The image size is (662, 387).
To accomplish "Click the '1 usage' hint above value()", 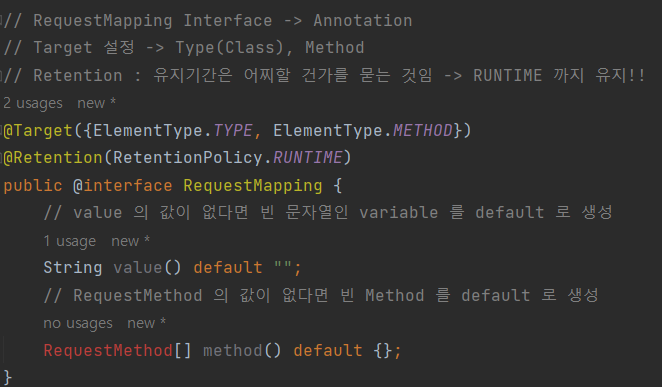I will coord(70,241).
